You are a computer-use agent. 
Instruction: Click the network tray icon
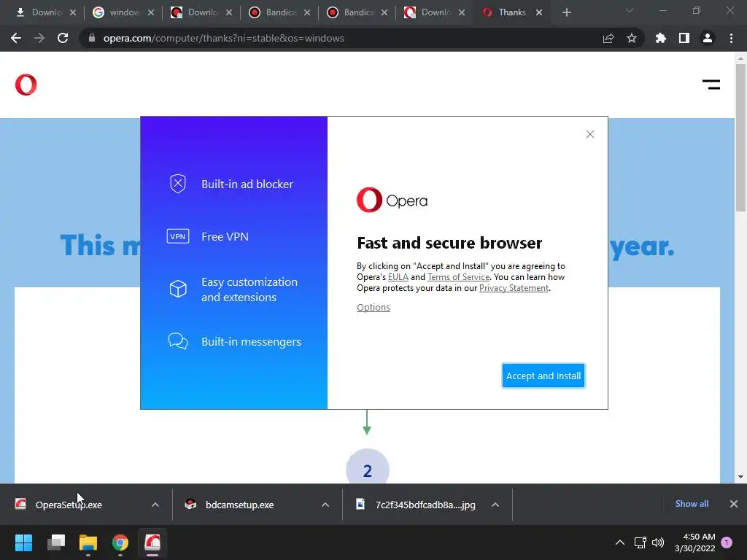[640, 542]
